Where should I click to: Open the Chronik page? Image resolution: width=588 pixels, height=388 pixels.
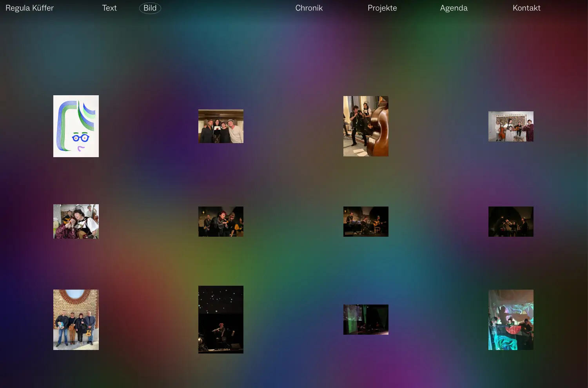pos(309,8)
